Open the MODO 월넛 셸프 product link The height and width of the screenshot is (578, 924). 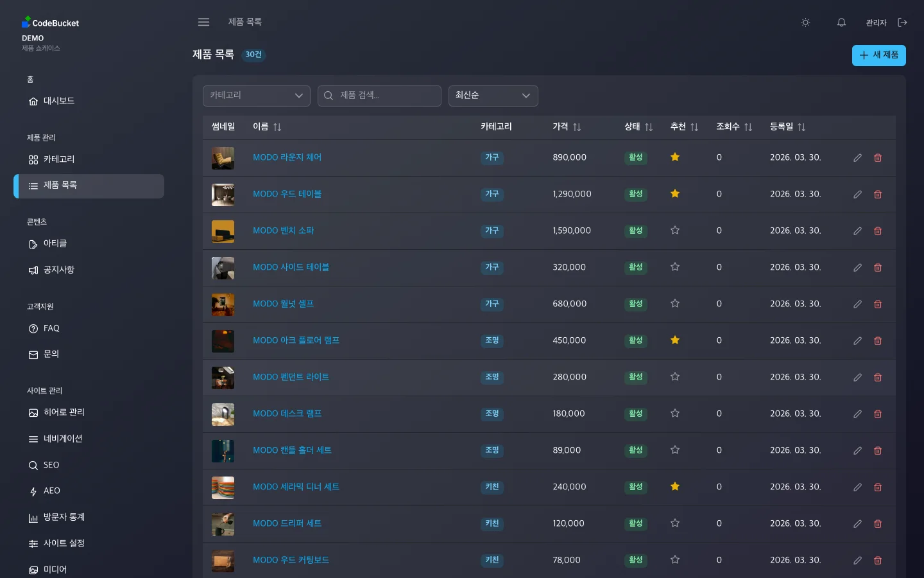(283, 304)
